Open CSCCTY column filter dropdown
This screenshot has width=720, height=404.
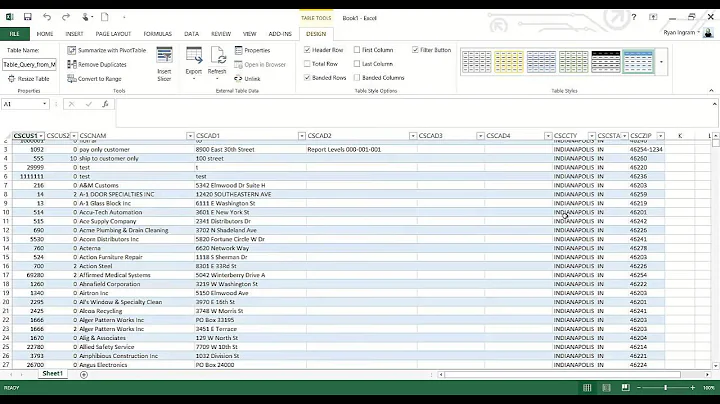pos(591,136)
